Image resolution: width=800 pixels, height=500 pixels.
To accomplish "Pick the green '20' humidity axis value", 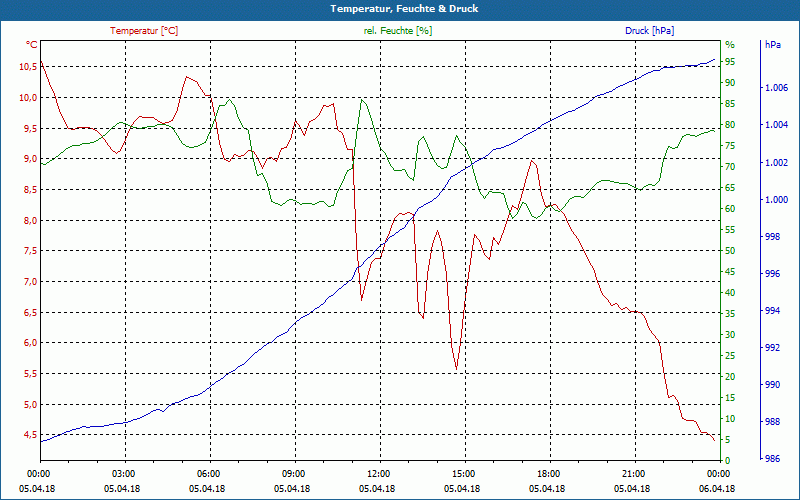I will tap(730, 377).
